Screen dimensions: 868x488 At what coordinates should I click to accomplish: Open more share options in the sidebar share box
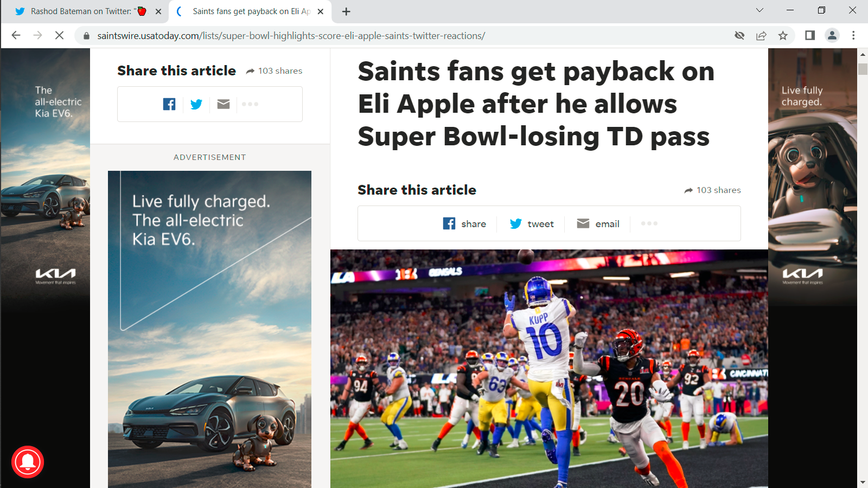pyautogui.click(x=250, y=104)
